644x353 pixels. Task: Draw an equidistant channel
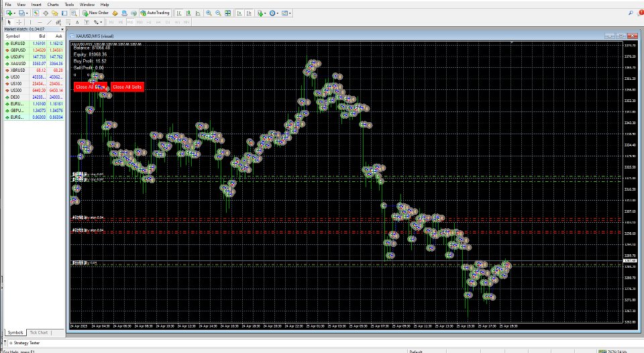coord(58,22)
